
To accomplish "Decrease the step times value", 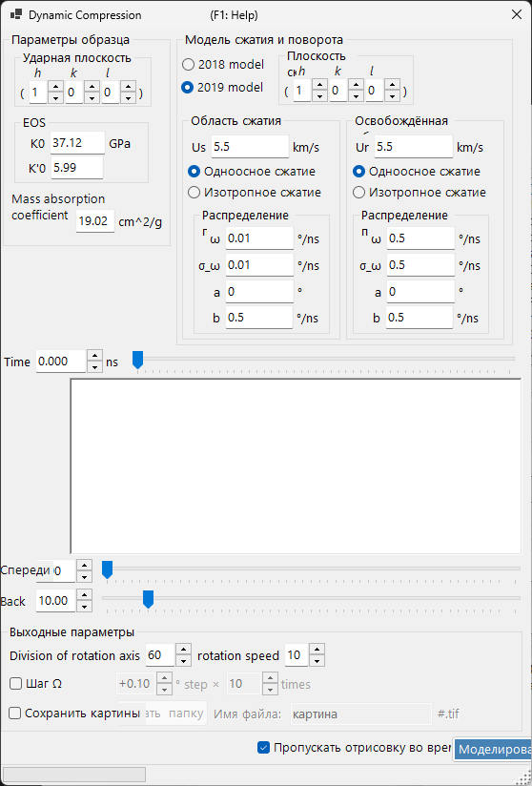I will [270, 690].
